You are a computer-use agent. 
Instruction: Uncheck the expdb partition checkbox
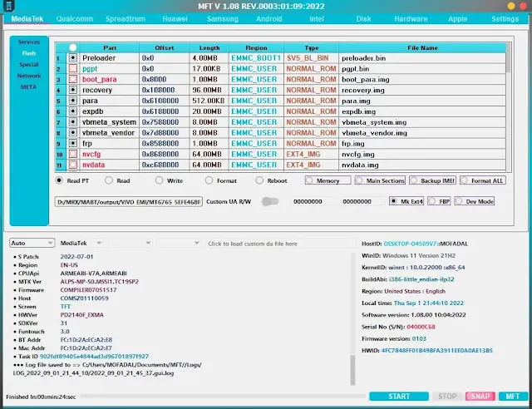pos(72,111)
